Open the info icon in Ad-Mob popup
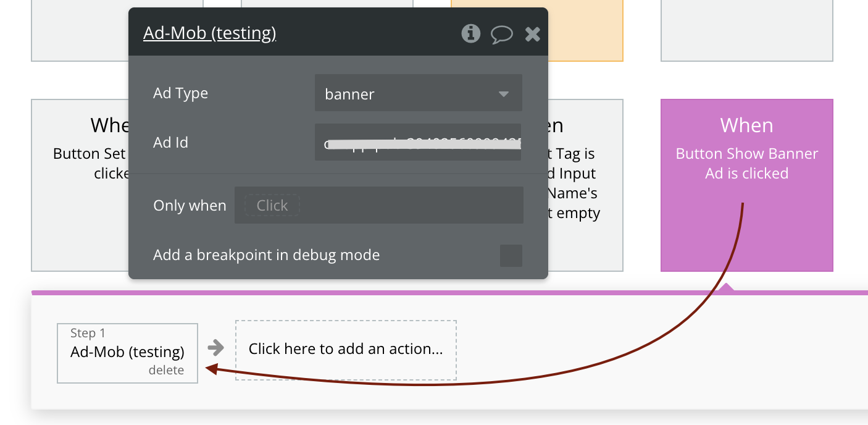Screen dimensions: 868x425 tap(470, 33)
